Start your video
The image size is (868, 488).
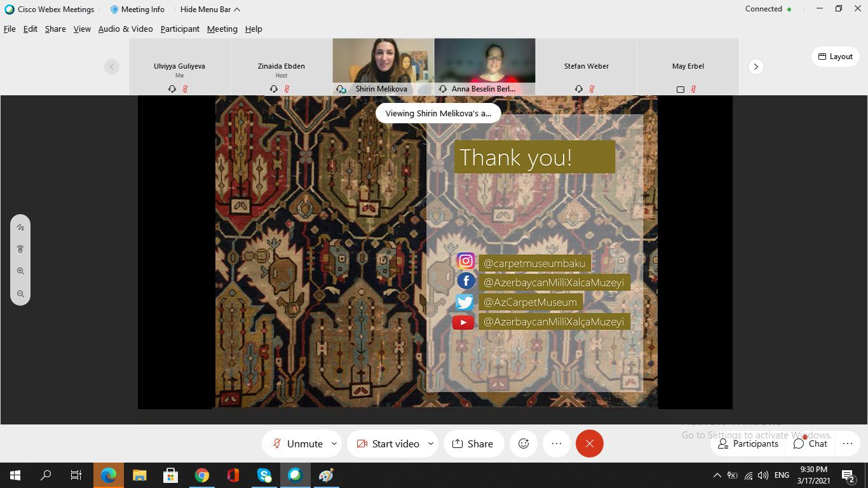[x=387, y=444]
